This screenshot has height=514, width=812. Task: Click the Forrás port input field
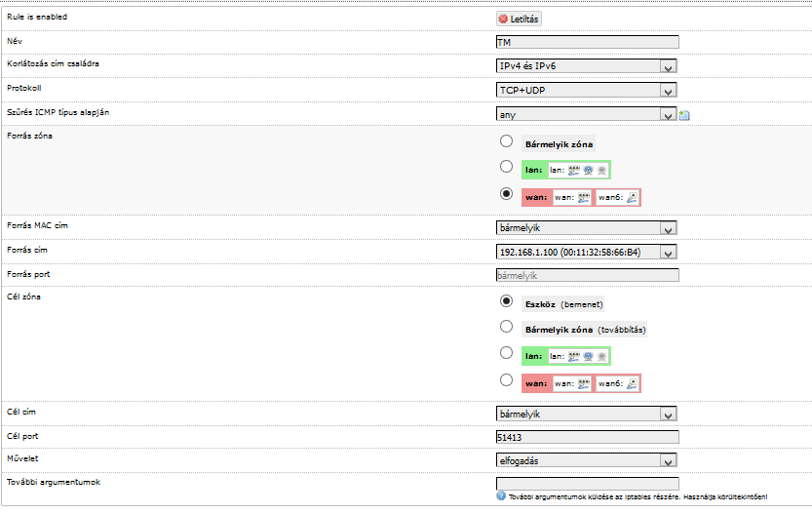(587, 276)
